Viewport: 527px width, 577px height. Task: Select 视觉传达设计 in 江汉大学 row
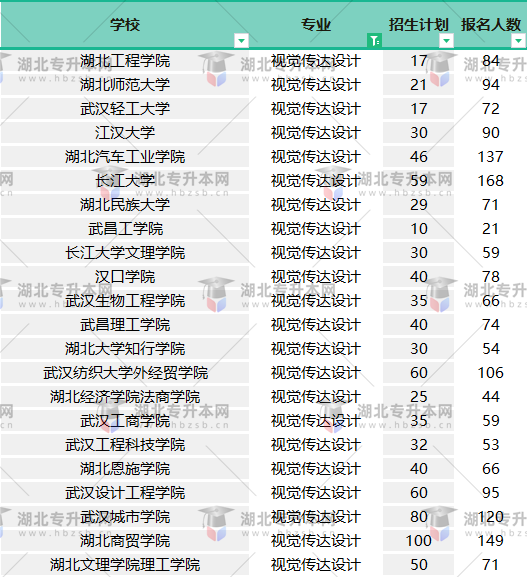click(x=316, y=133)
